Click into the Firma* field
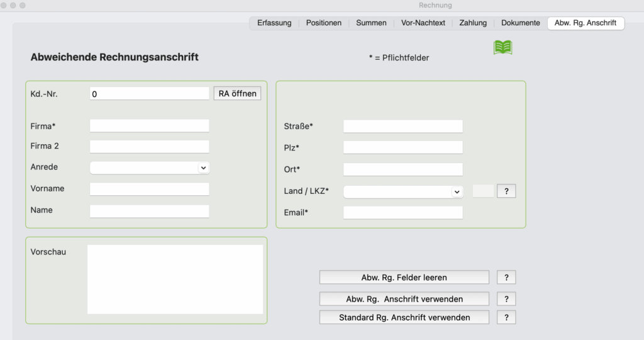Screen dimensions: 644x340 pos(150,126)
